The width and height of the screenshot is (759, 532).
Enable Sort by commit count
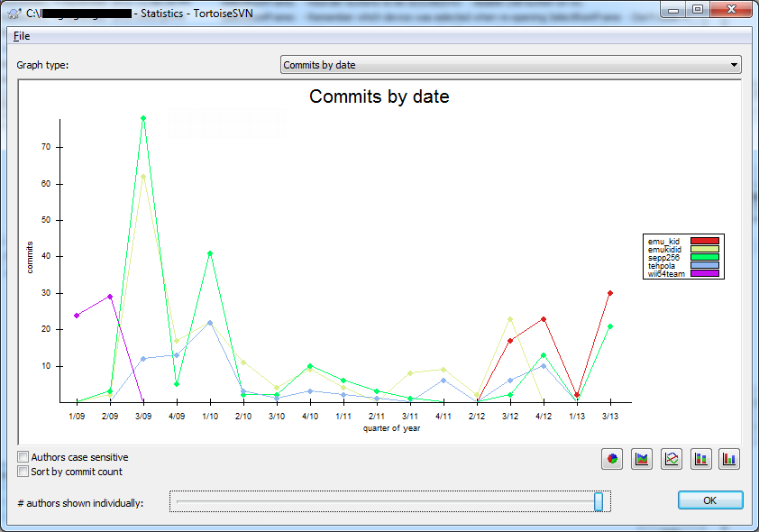[23, 472]
